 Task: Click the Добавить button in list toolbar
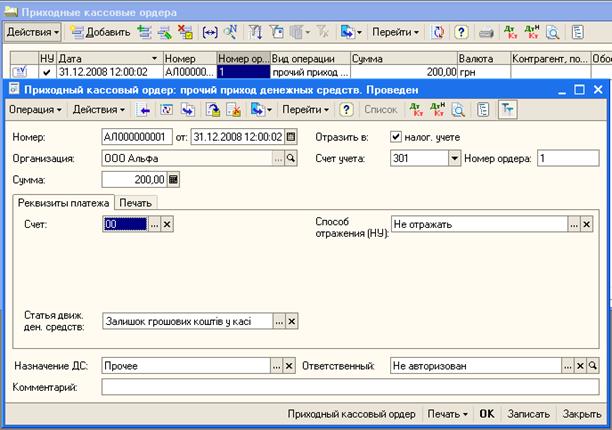click(101, 32)
